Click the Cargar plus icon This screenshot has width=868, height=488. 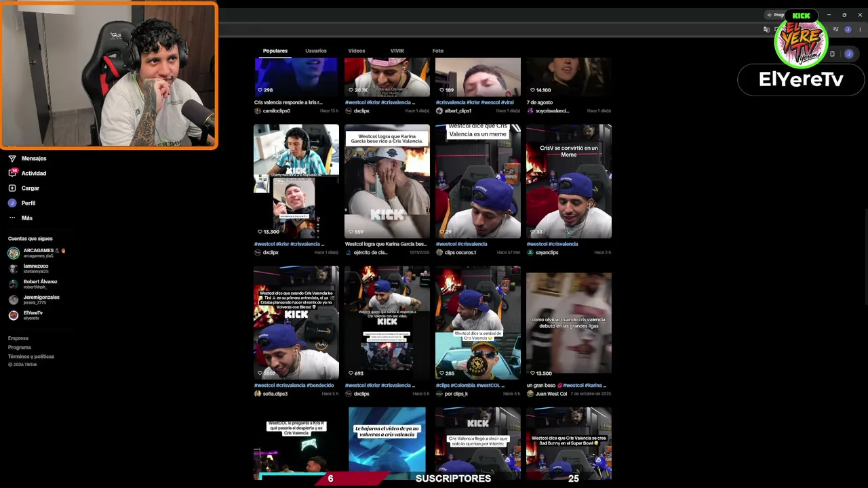point(12,188)
